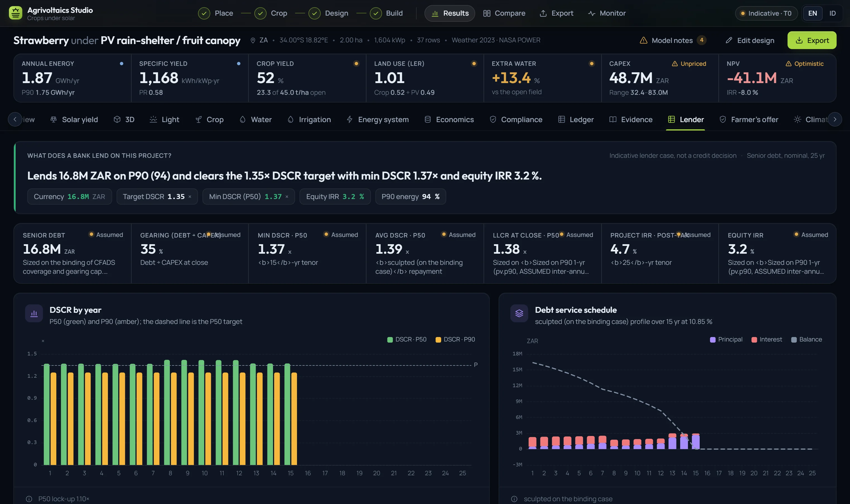Click the DSCR by year chart icon
The image size is (850, 504).
click(34, 314)
